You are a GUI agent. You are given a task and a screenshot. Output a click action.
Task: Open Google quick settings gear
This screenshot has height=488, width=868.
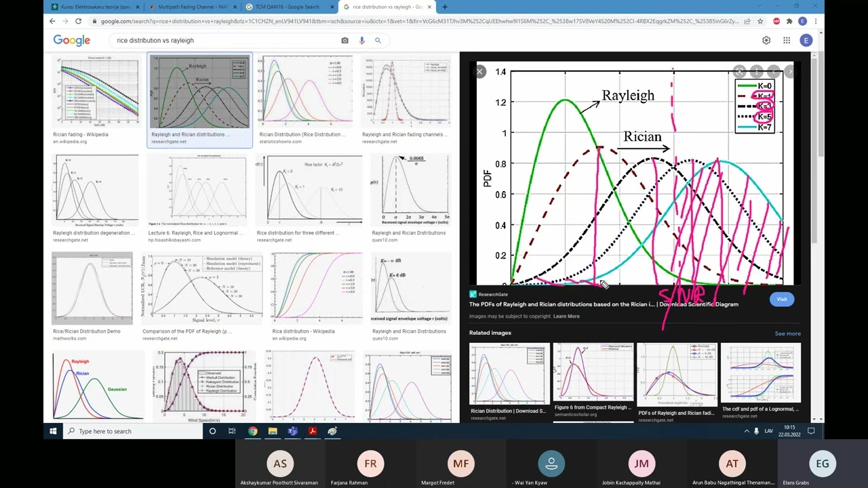tap(766, 41)
